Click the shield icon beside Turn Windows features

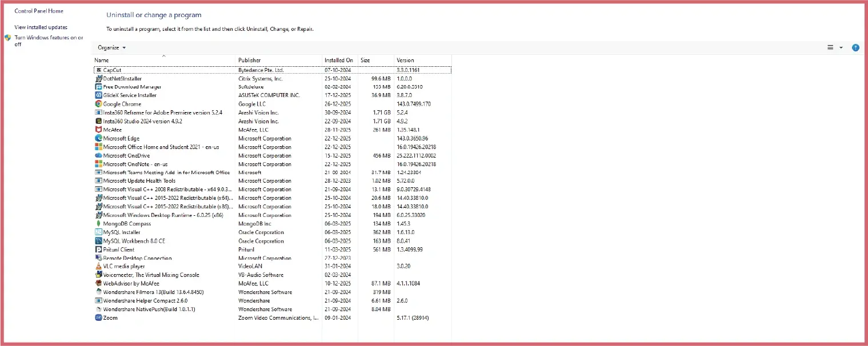(7, 37)
